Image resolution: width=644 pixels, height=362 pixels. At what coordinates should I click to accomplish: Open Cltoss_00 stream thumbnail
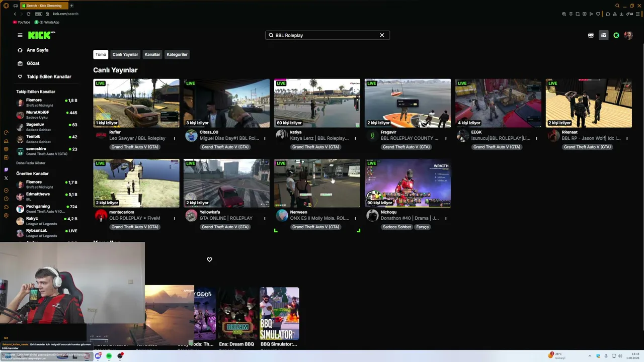pyautogui.click(x=226, y=103)
